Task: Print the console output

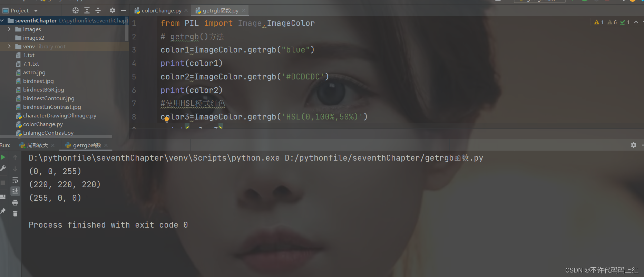Action: [15, 202]
